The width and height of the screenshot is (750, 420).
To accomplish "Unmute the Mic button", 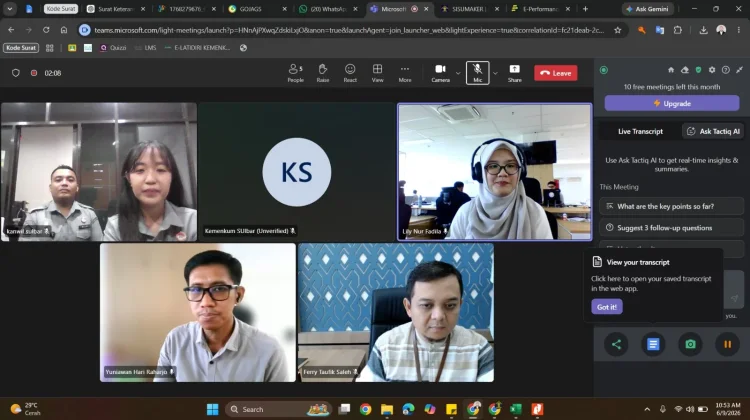I will click(x=477, y=73).
